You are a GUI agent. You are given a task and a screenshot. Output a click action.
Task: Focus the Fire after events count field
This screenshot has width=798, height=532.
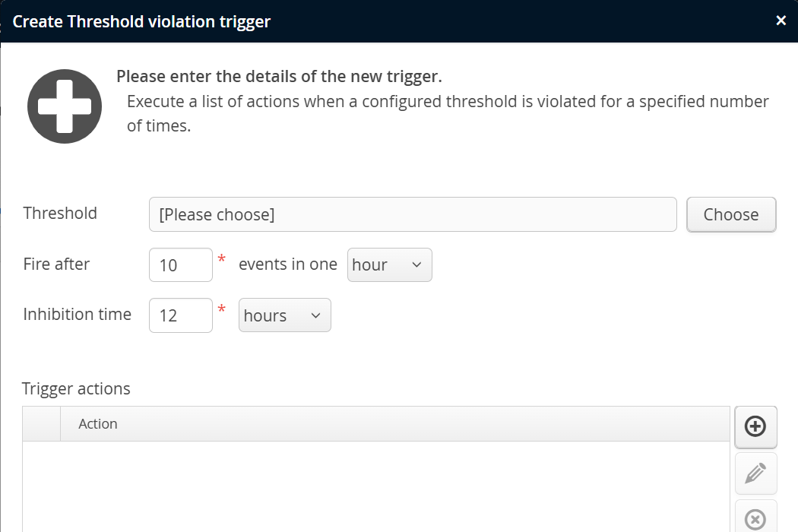point(181,264)
